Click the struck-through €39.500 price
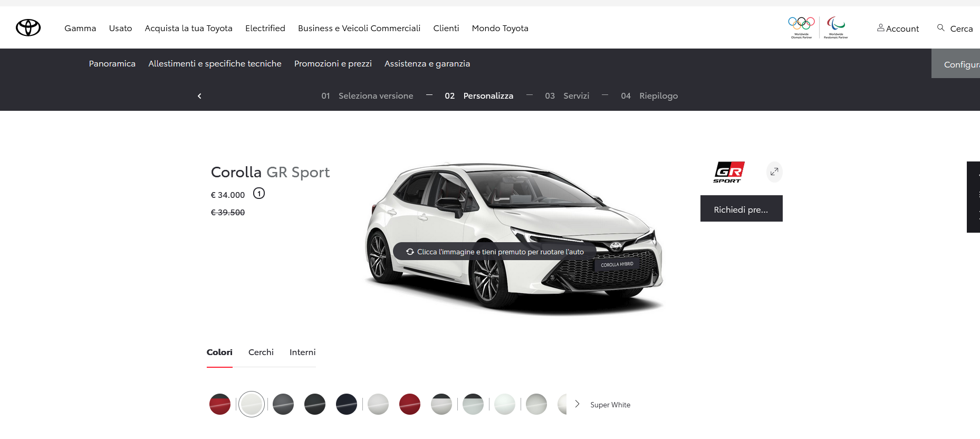The height and width of the screenshot is (439, 980). pos(228,212)
